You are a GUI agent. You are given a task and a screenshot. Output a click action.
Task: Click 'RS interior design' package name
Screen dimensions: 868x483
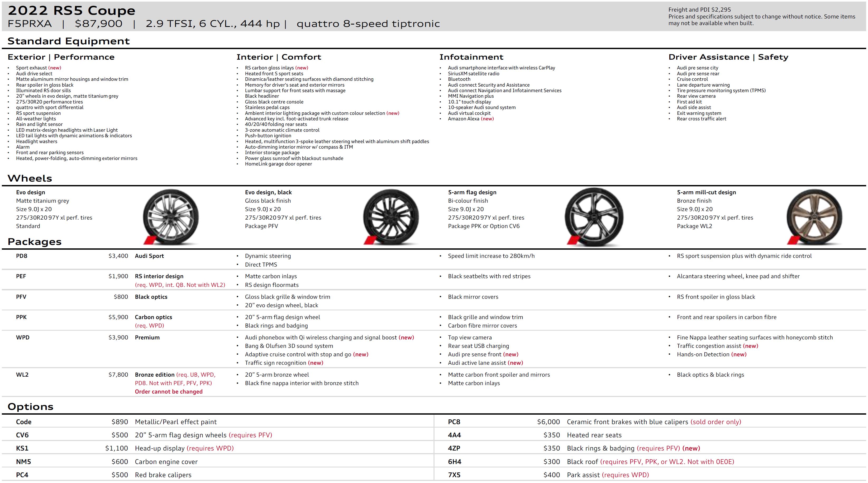[x=159, y=276]
